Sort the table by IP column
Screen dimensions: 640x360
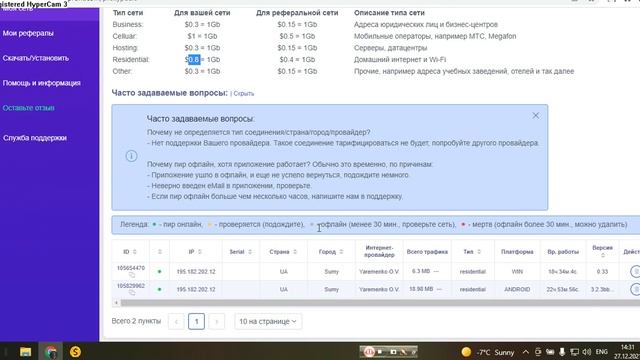[x=200, y=252]
